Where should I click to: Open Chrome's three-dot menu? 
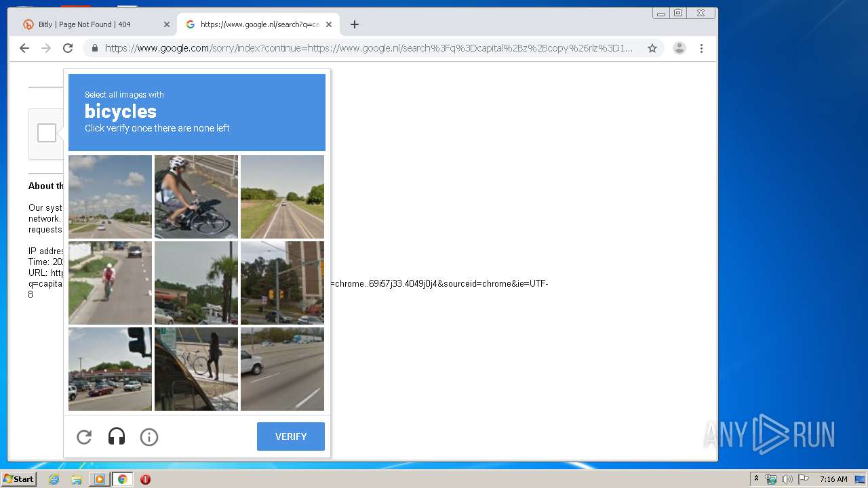coord(701,48)
